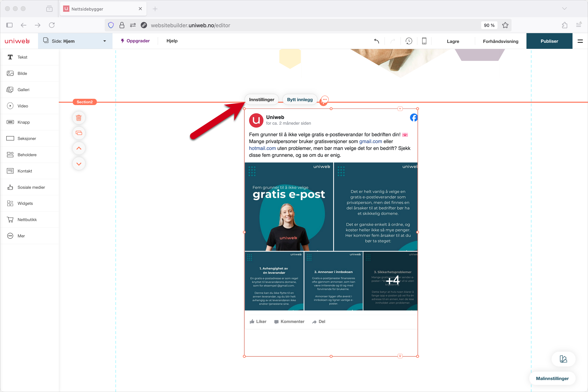This screenshot has height=392, width=588.
Task: Show more elements under Mer
Action: pos(30,236)
